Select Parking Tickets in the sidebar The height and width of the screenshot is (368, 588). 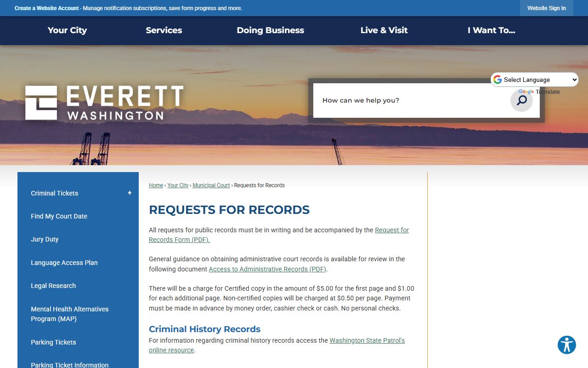(53, 342)
